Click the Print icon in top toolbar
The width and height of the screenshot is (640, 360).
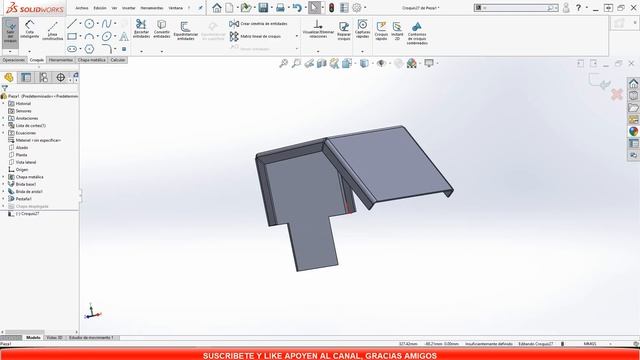tap(280, 7)
